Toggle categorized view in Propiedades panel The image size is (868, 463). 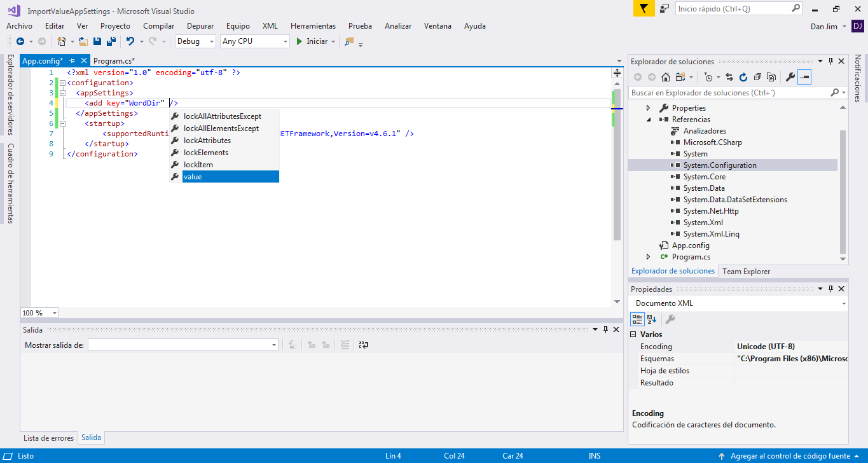point(637,319)
